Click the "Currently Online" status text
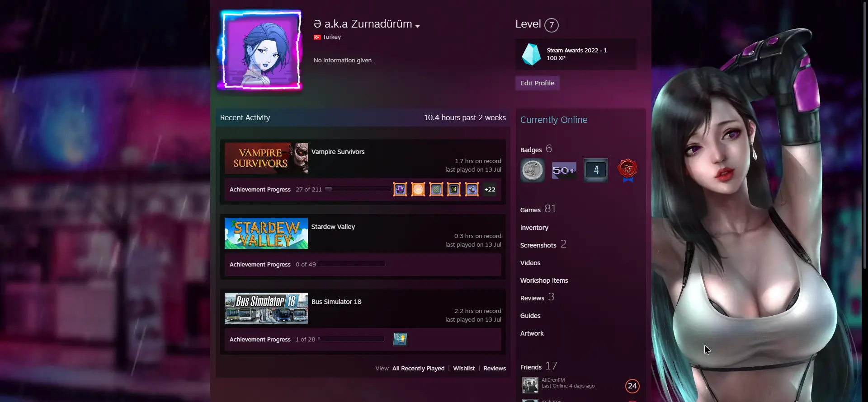This screenshot has width=868, height=402. pyautogui.click(x=554, y=120)
